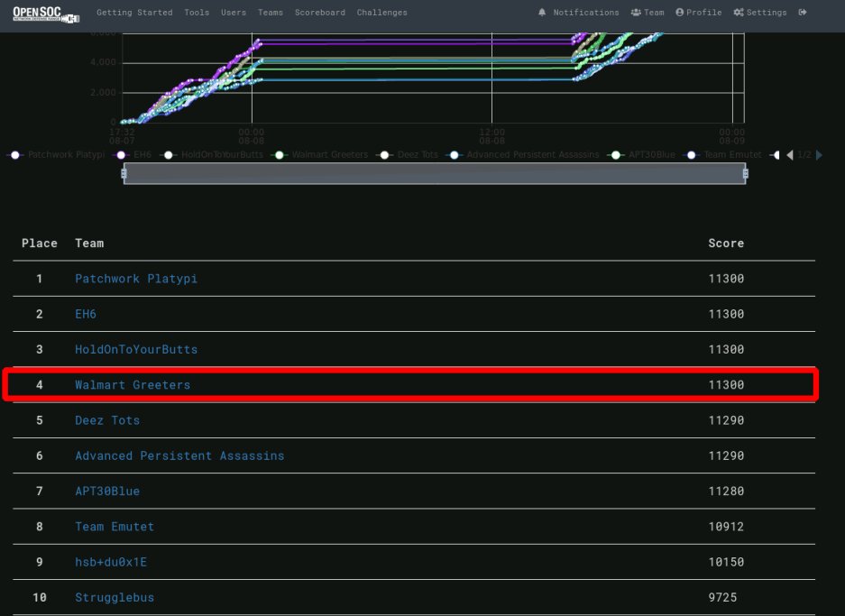Image resolution: width=845 pixels, height=616 pixels.
Task: Open the Challenges page
Action: pos(381,13)
